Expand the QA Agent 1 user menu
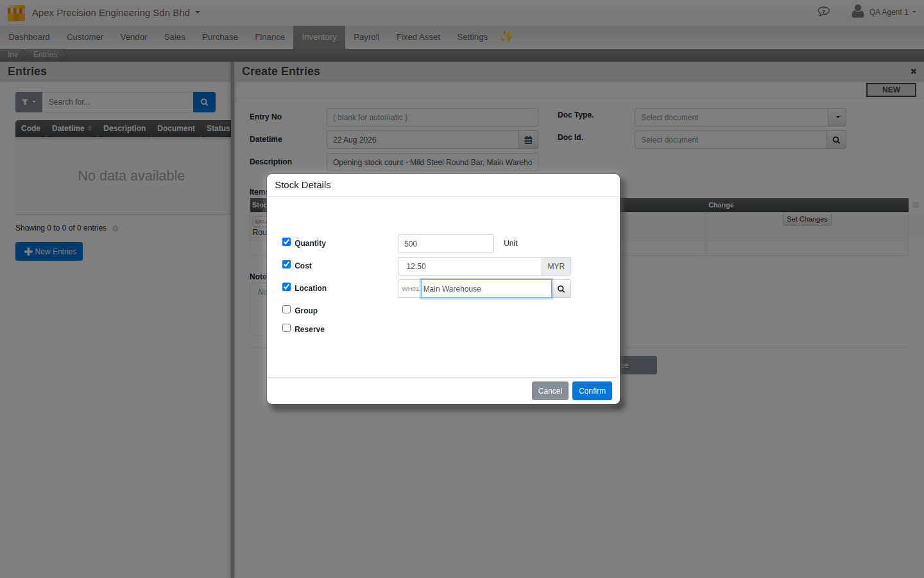 click(914, 12)
